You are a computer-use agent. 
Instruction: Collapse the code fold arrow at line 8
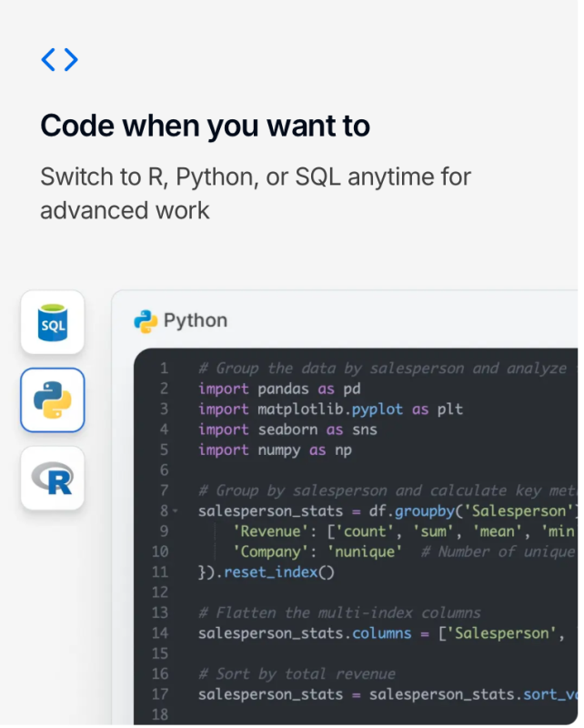point(175,511)
